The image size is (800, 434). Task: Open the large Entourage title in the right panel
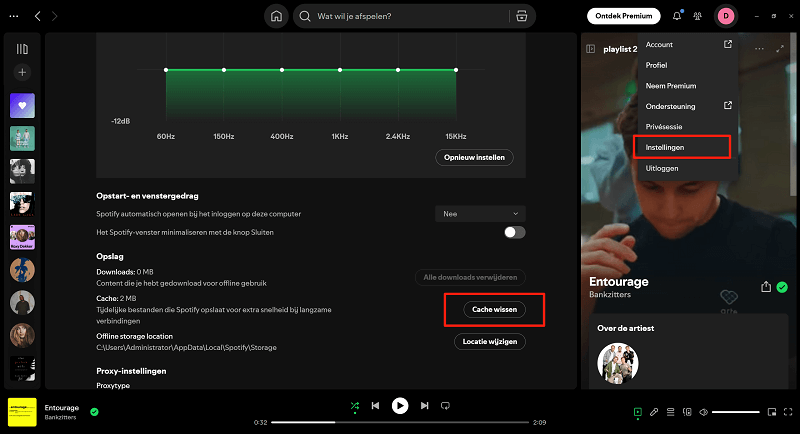(619, 282)
